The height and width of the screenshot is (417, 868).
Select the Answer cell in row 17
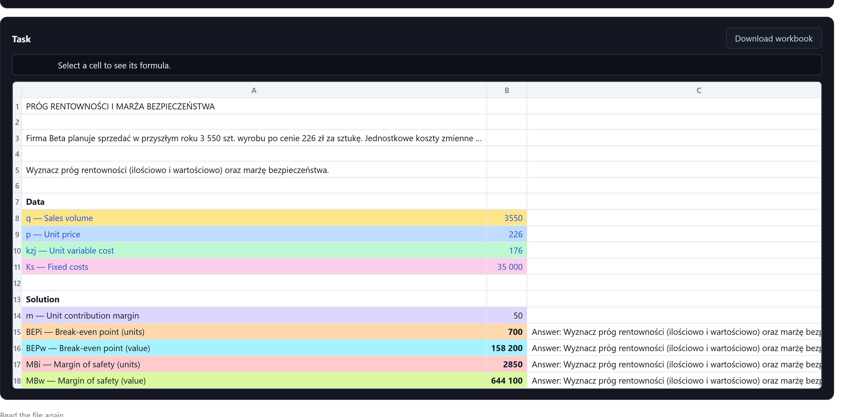[674, 364]
